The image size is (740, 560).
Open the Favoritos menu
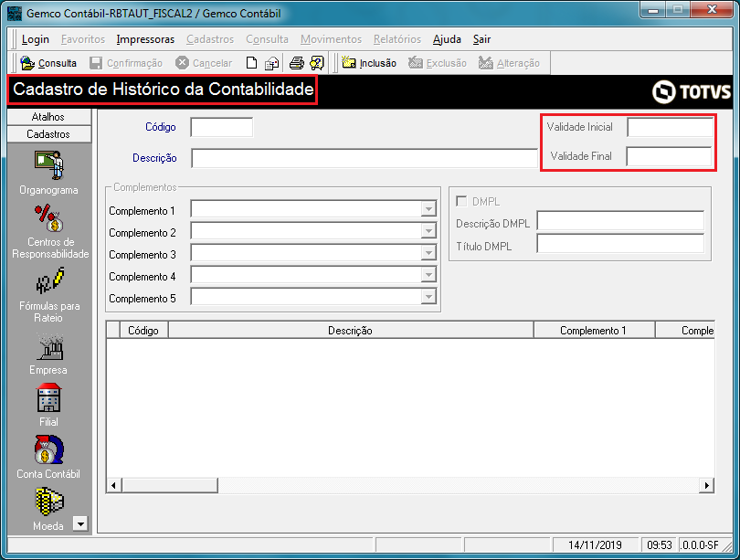83,39
